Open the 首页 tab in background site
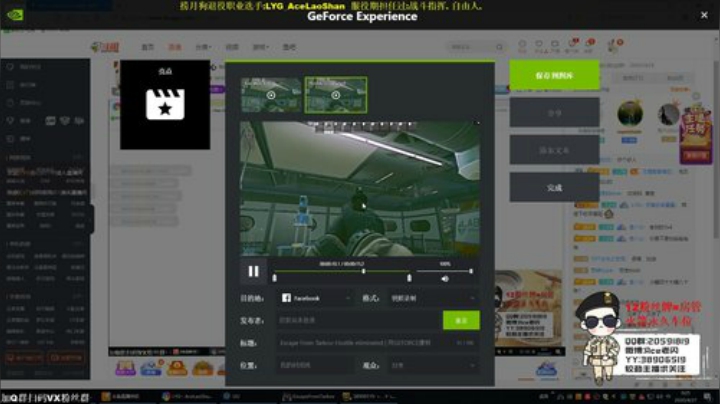 (147, 47)
